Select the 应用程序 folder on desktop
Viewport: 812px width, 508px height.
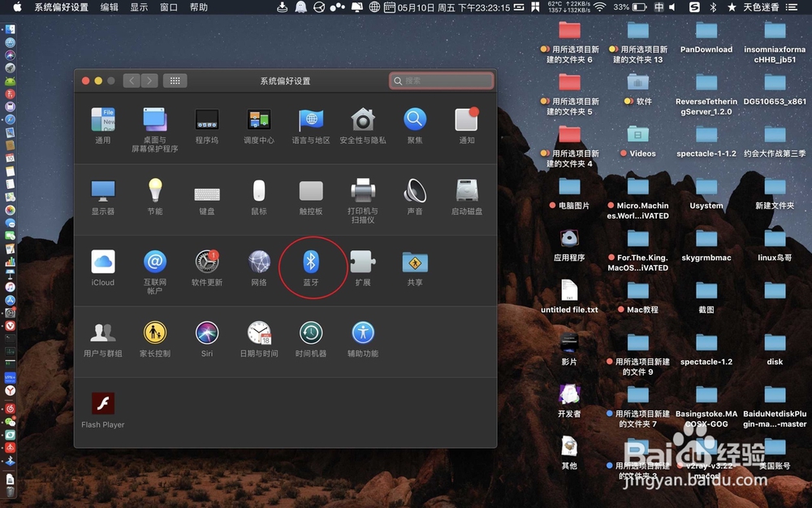coord(569,238)
